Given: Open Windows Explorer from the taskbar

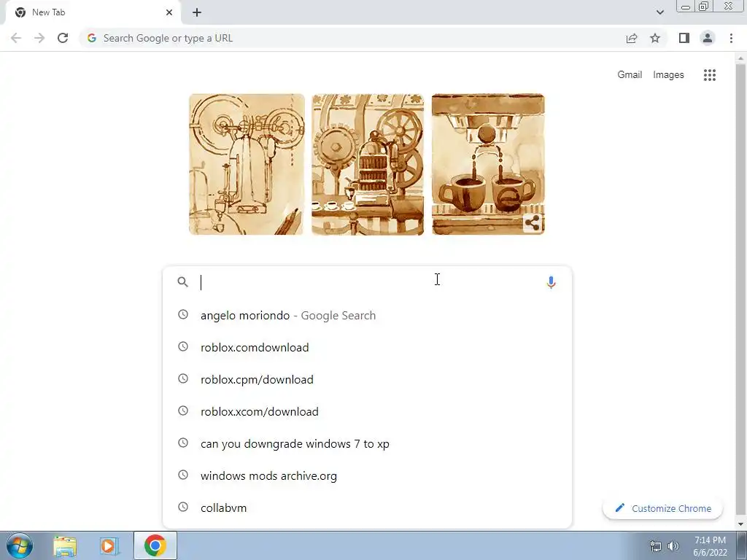Looking at the screenshot, I should point(65,545).
